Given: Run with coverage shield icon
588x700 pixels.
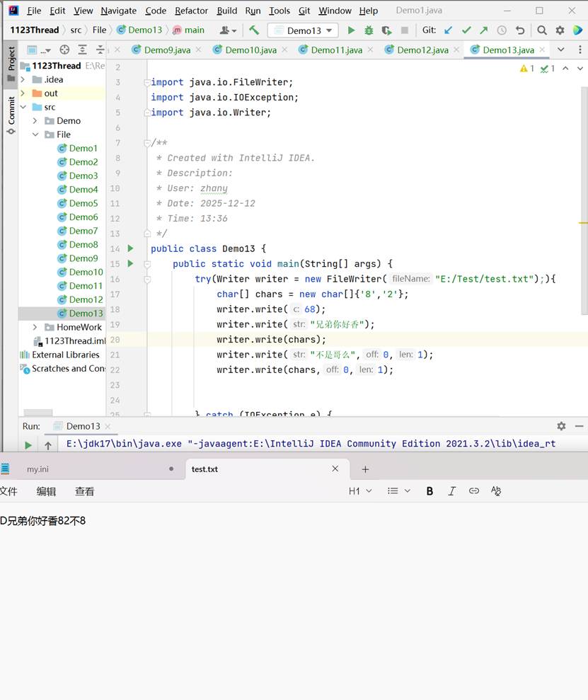Looking at the screenshot, I should tap(386, 30).
